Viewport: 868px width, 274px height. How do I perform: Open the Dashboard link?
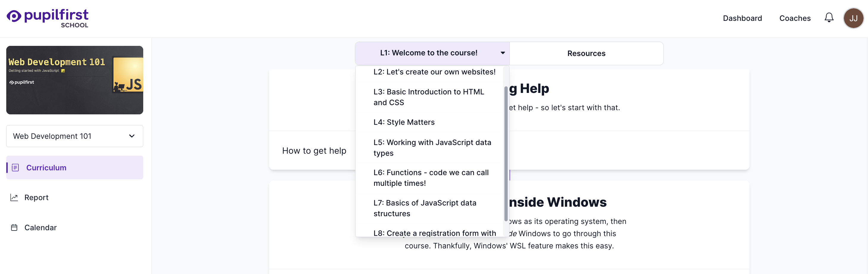pyautogui.click(x=742, y=18)
